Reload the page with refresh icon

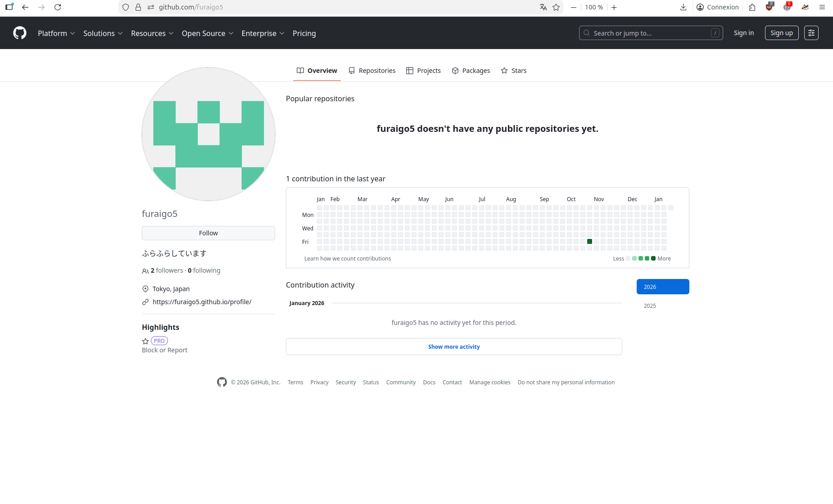[58, 7]
